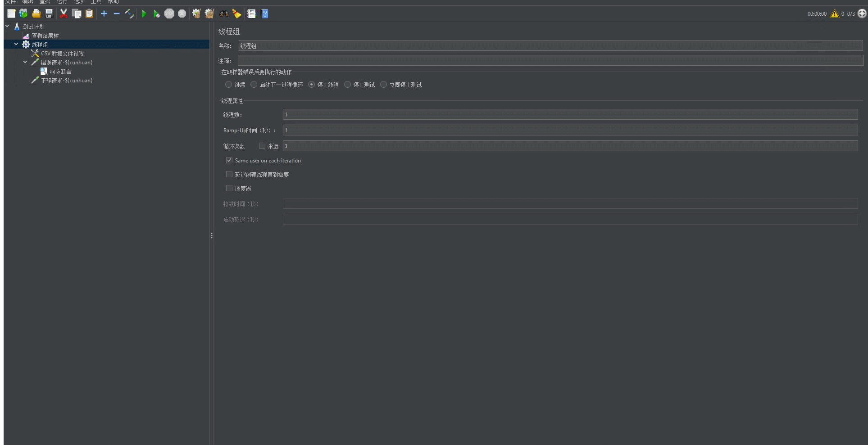The height and width of the screenshot is (445, 868).
Task: Collapse the 错误请求-${xunhuan} node arrow
Action: (25, 62)
